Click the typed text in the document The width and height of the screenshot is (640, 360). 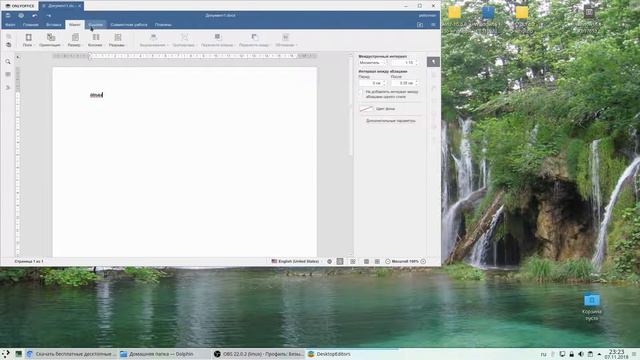click(97, 95)
